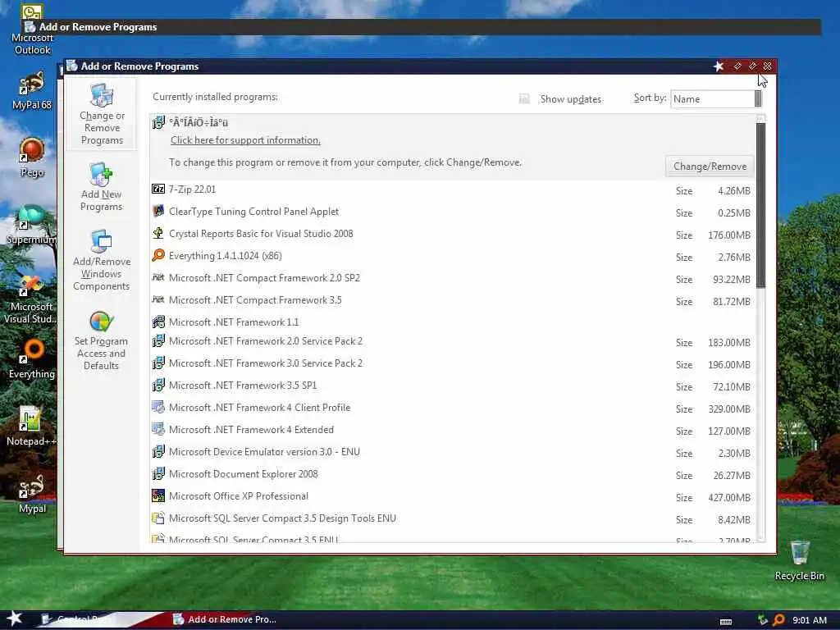Open Change or Remove Programs panel

102,114
